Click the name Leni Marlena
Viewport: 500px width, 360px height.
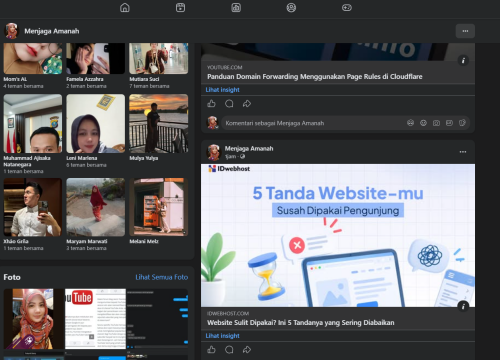point(82,158)
